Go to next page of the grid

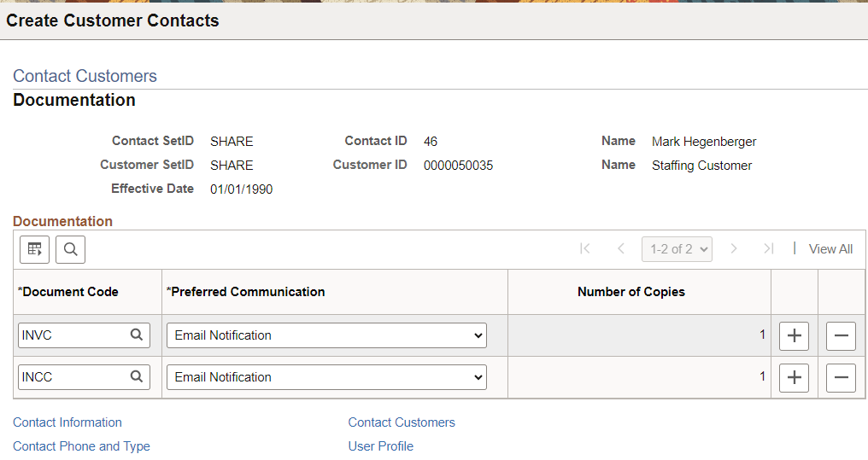coord(734,249)
